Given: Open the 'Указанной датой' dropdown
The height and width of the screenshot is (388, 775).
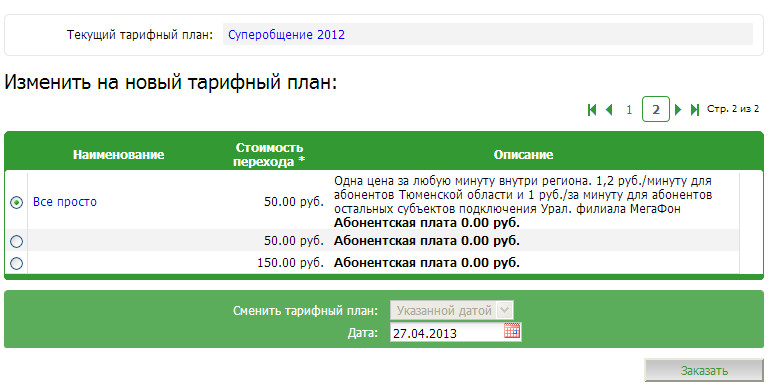Looking at the screenshot, I should pos(452,310).
